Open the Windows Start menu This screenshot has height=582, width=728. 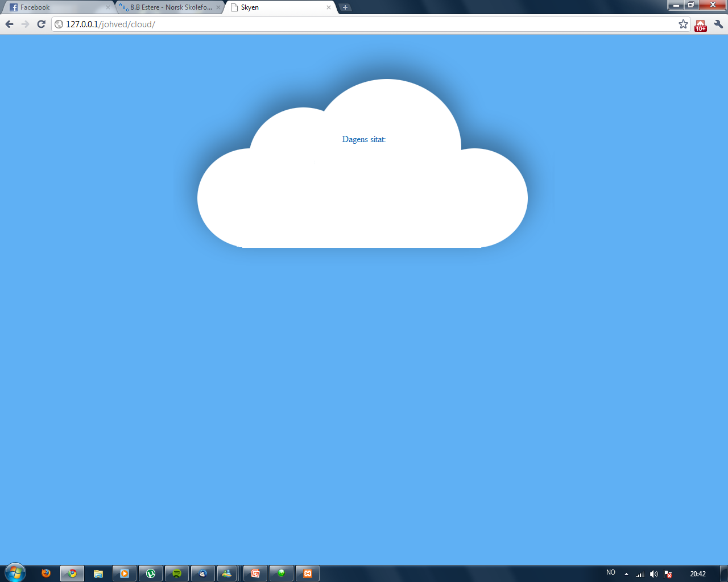tap(15, 573)
